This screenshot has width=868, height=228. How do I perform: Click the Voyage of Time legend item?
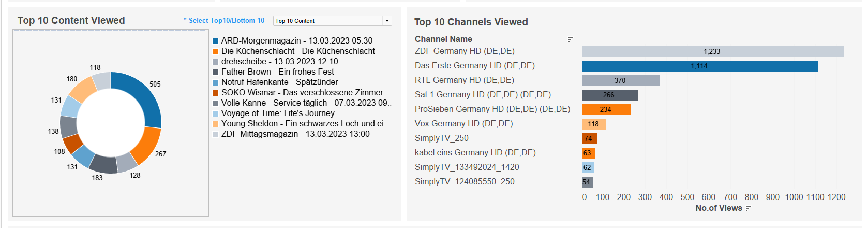click(x=278, y=113)
